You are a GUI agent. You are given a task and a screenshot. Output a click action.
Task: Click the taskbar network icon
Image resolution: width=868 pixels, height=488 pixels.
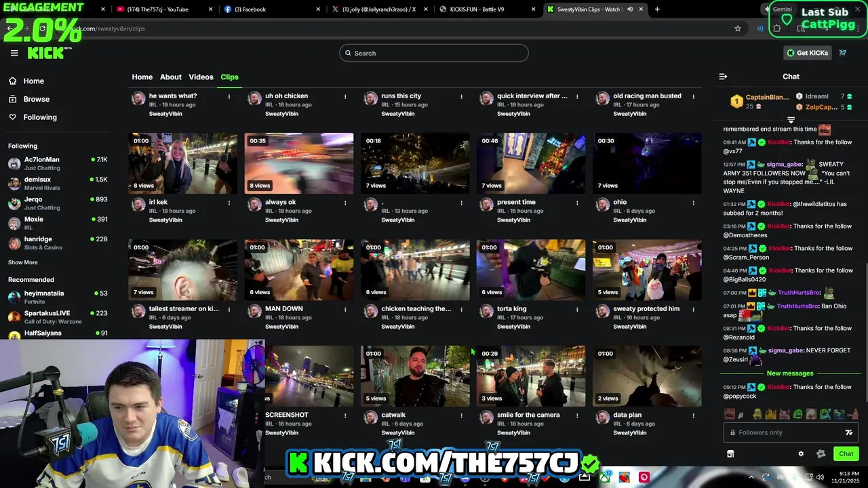[x=808, y=477]
